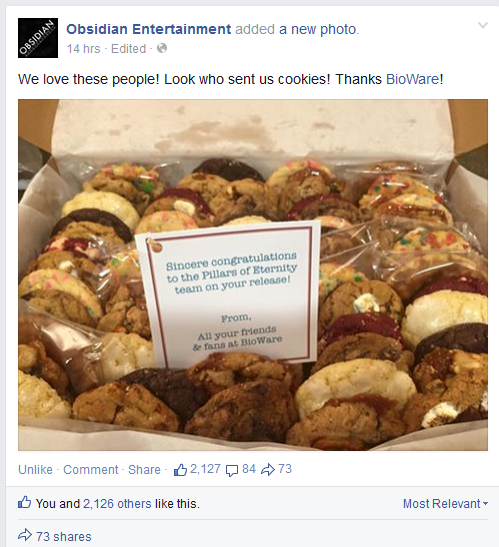The height and width of the screenshot is (547, 499).
Task: Click the 14 hrs timestamp
Action: [83, 48]
